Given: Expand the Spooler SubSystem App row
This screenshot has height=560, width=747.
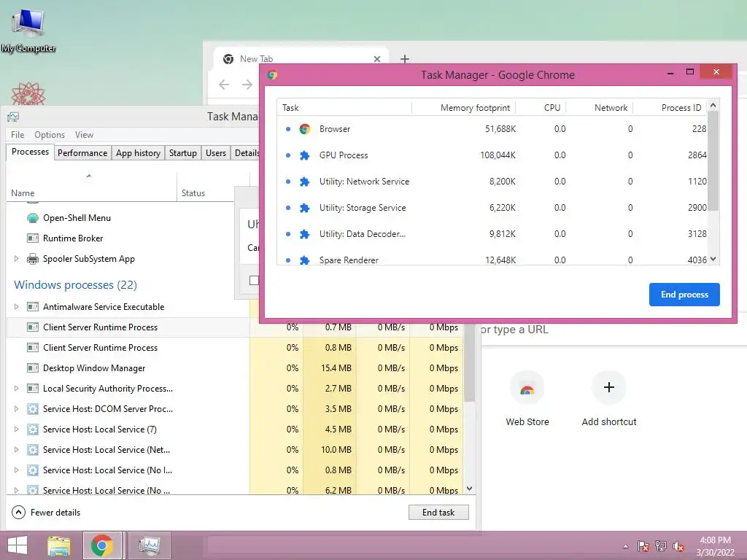Looking at the screenshot, I should click(x=16, y=259).
